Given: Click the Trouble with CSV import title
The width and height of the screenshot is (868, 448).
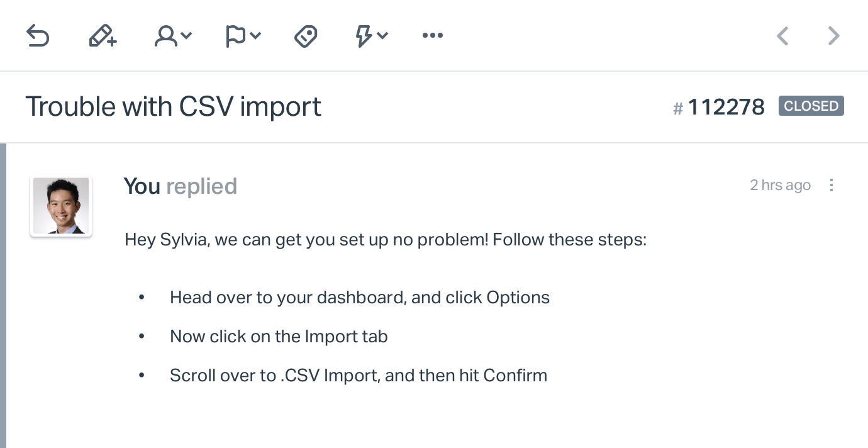Looking at the screenshot, I should 173,106.
